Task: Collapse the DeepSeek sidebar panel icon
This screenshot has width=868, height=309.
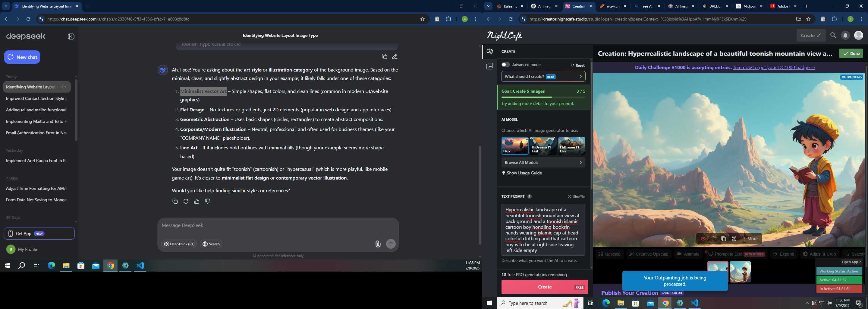Action: pyautogui.click(x=71, y=37)
